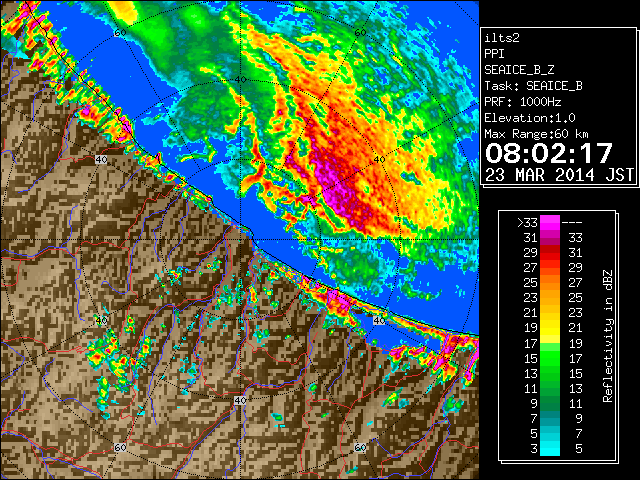The width and height of the screenshot is (640, 480).
Task: Pick the dark green 9–11 dBZ swatch
Action: (x=550, y=403)
